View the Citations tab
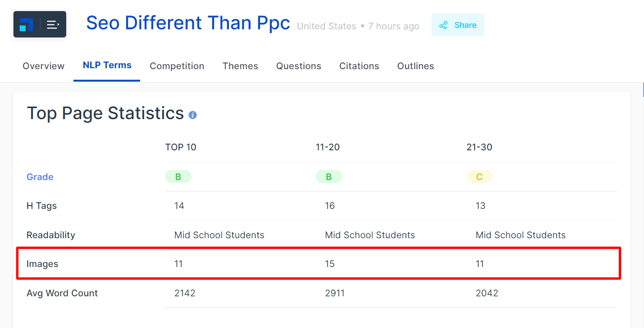Screen dimensions: 644x328 tap(359, 66)
